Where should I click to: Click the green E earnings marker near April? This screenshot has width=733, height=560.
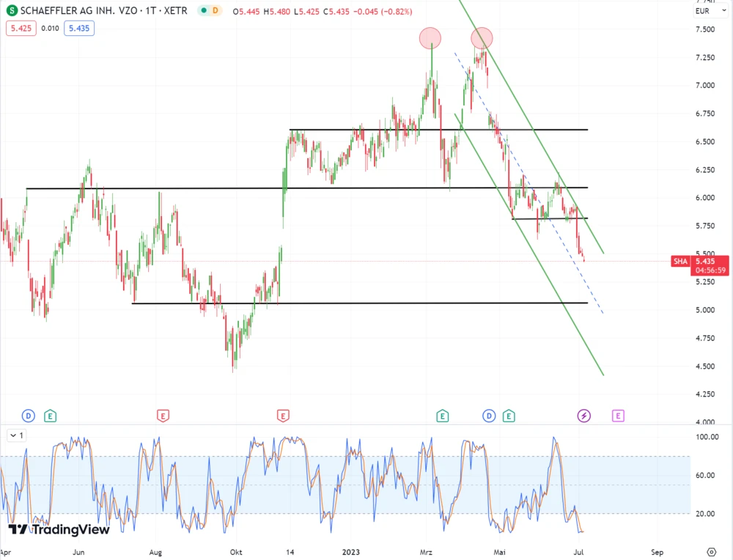(x=50, y=416)
